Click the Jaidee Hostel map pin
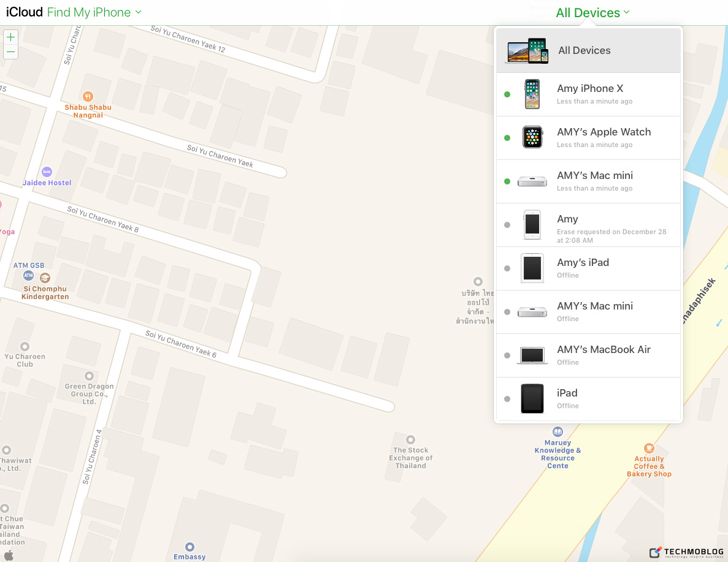728x562 pixels. point(47,172)
